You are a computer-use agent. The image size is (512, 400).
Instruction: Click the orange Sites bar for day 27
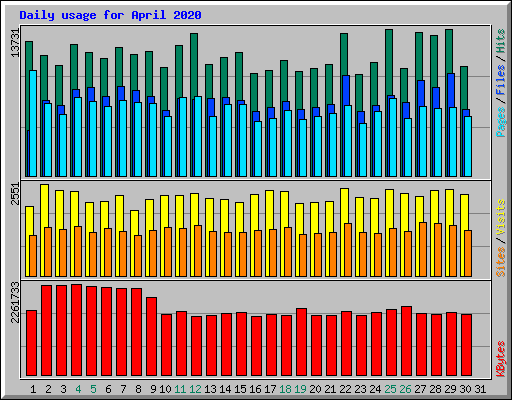tap(423, 249)
